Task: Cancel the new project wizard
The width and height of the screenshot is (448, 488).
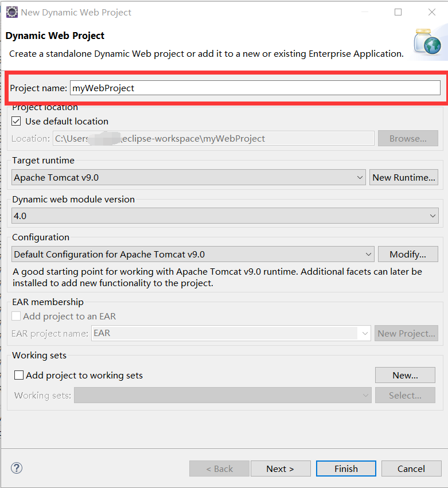Action: pos(411,469)
